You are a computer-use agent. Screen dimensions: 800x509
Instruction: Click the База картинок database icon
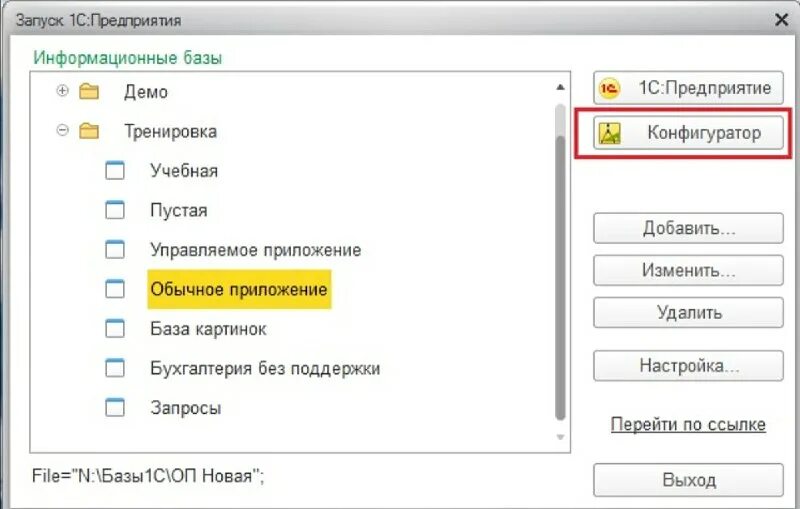[115, 328]
